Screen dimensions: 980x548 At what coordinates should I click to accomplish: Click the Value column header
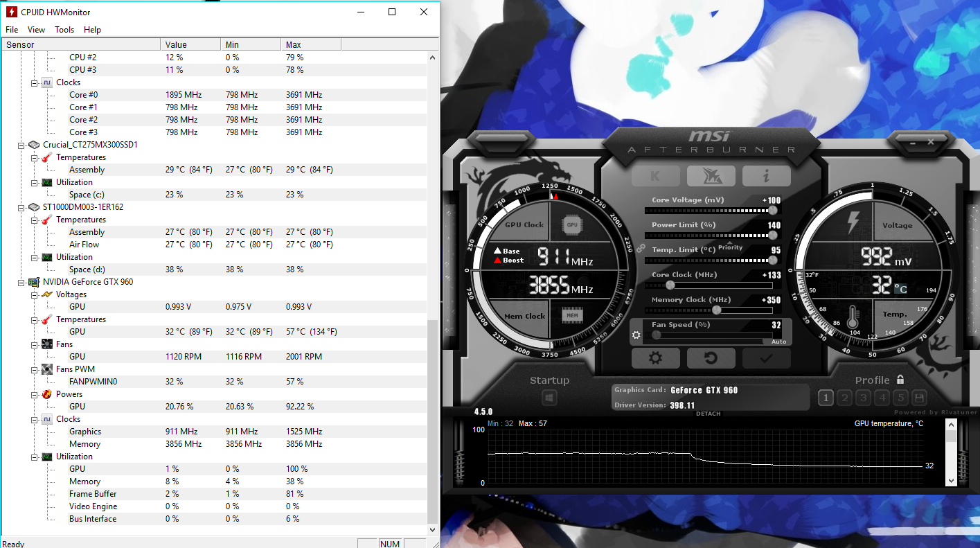pyautogui.click(x=191, y=44)
